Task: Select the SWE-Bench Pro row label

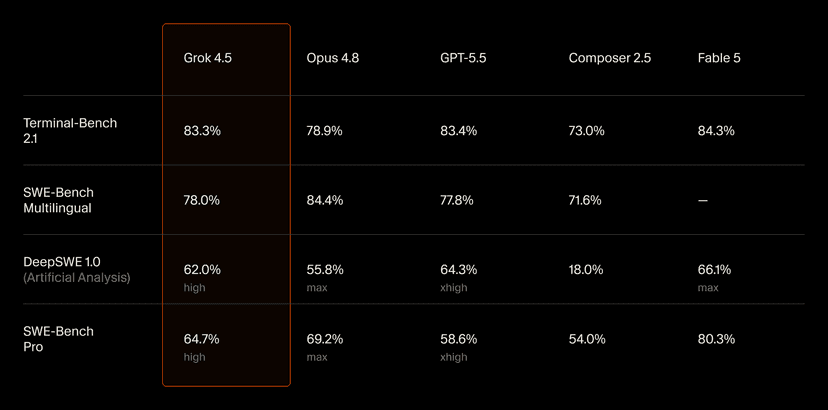Action: (x=58, y=339)
